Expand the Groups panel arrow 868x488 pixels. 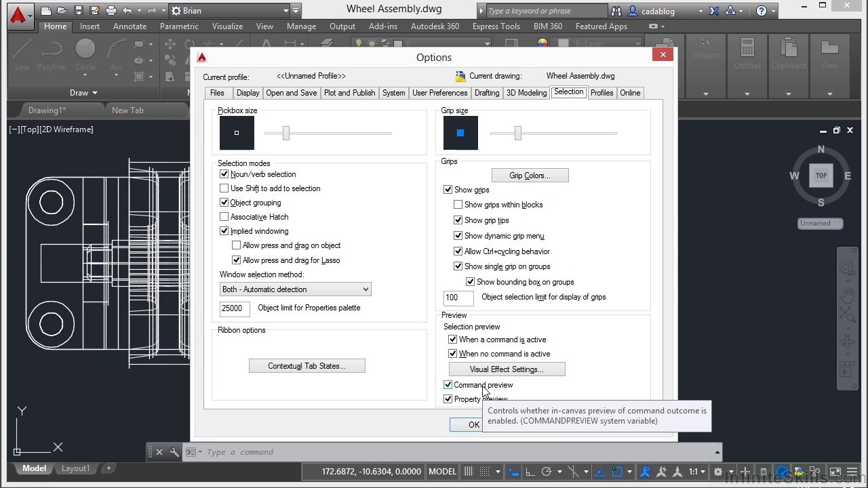(706, 94)
